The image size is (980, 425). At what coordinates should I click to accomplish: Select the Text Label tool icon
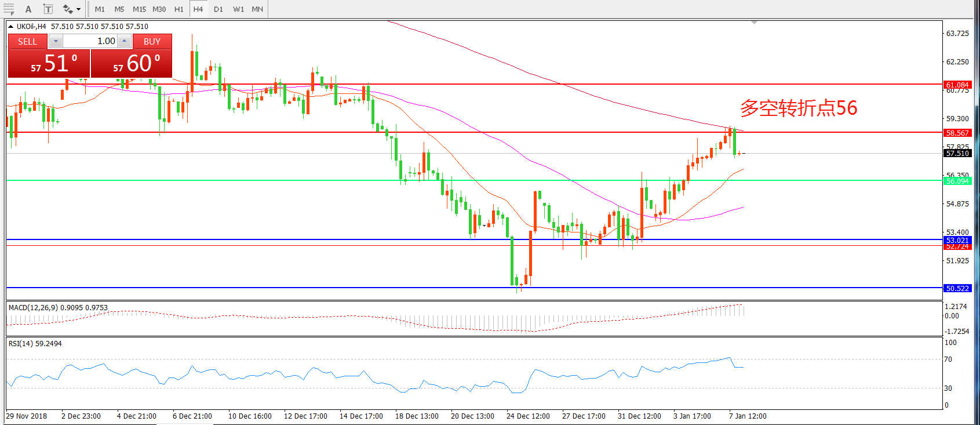(48, 9)
